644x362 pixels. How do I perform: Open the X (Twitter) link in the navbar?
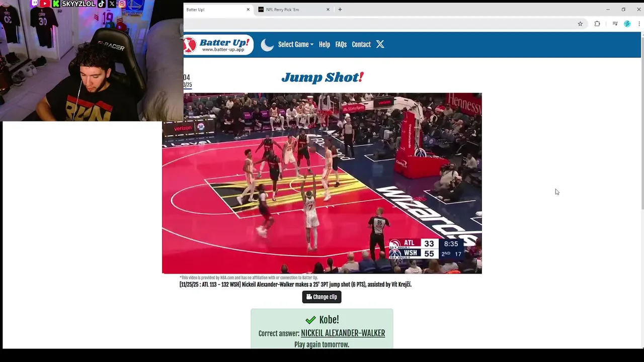click(380, 44)
